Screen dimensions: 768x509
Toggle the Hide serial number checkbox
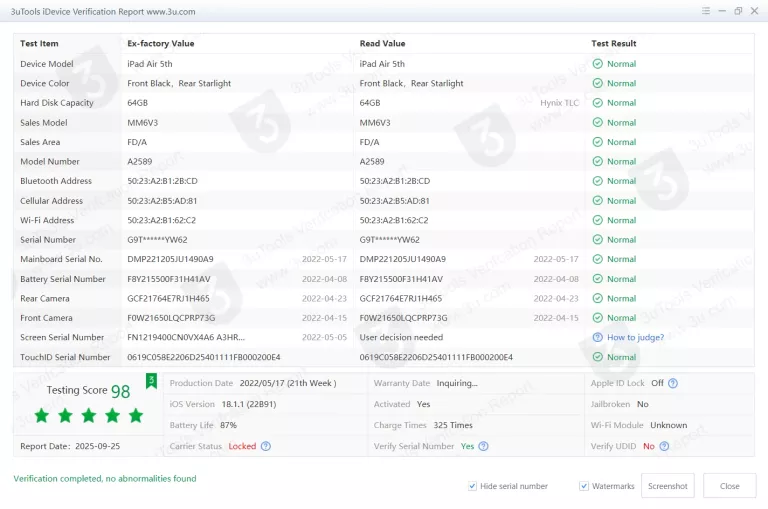click(472, 486)
